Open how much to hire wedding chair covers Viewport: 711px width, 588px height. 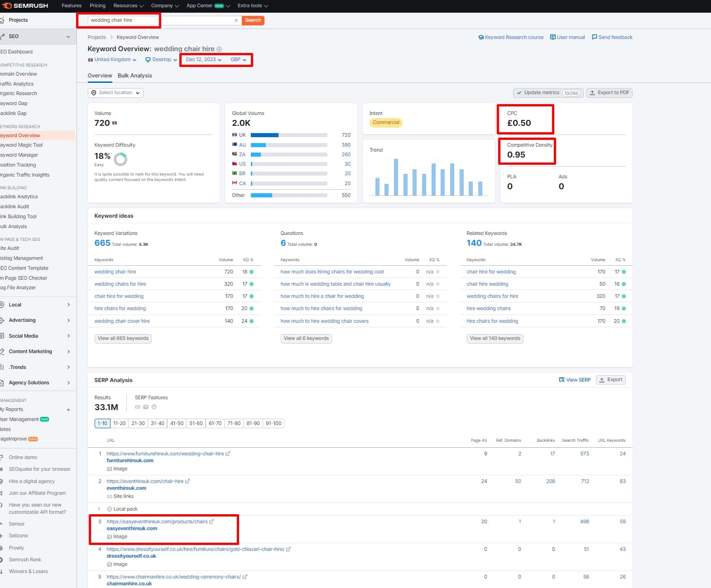[x=324, y=321]
